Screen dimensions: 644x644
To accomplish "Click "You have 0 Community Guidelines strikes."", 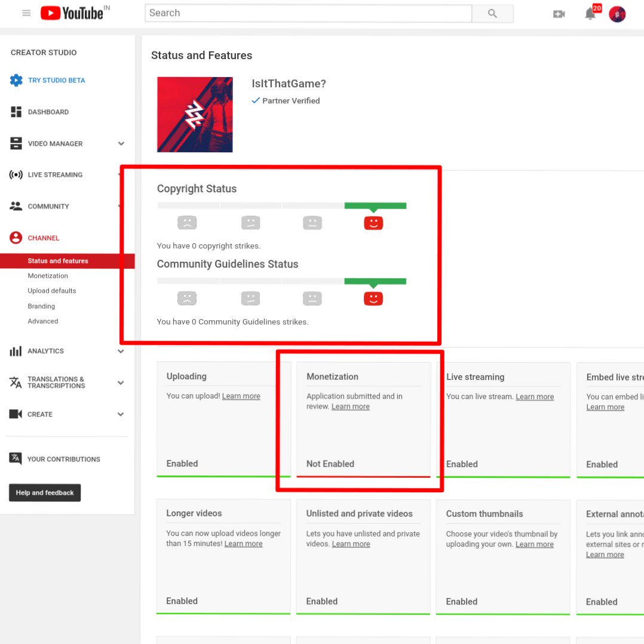I will click(232, 321).
